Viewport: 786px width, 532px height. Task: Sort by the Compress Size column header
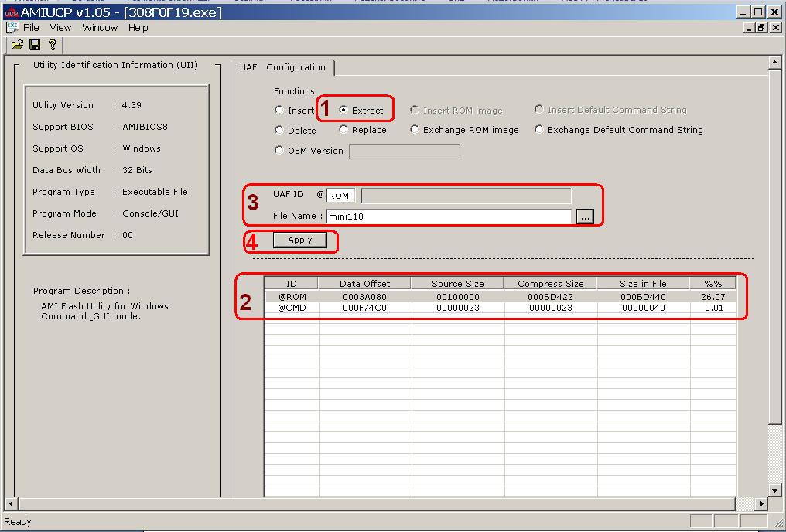point(550,284)
